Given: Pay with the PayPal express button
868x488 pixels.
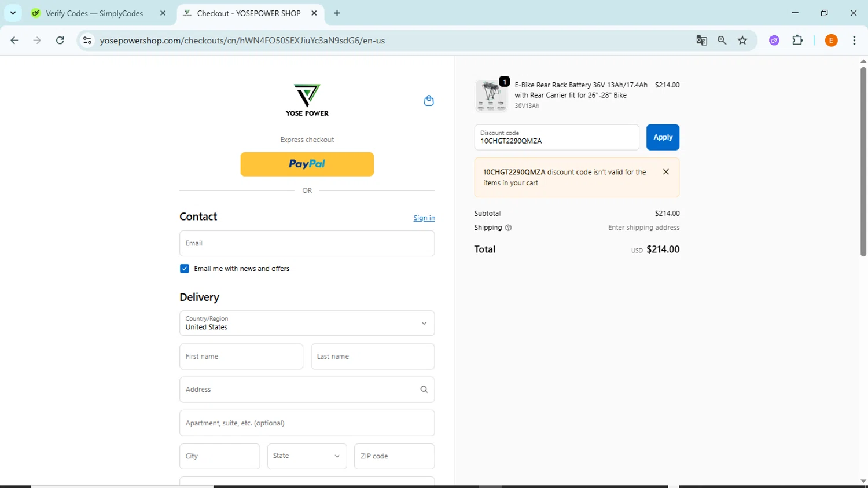Looking at the screenshot, I should (x=307, y=164).
